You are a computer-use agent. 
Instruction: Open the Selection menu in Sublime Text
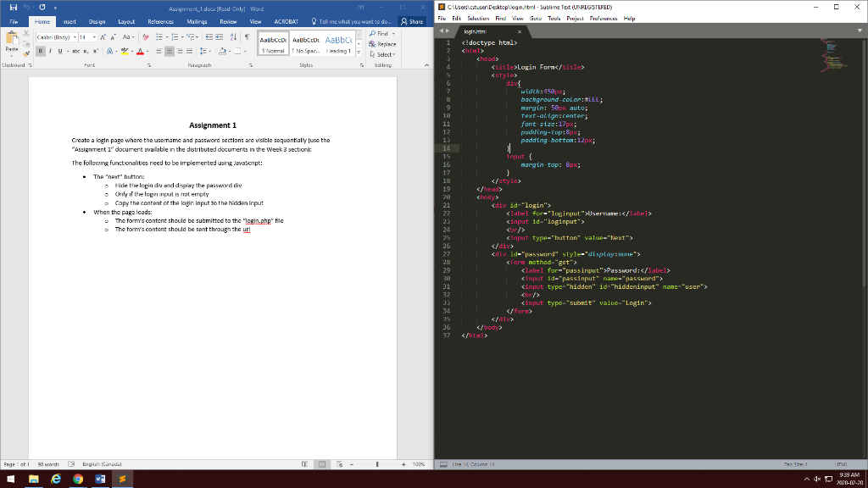(478, 19)
